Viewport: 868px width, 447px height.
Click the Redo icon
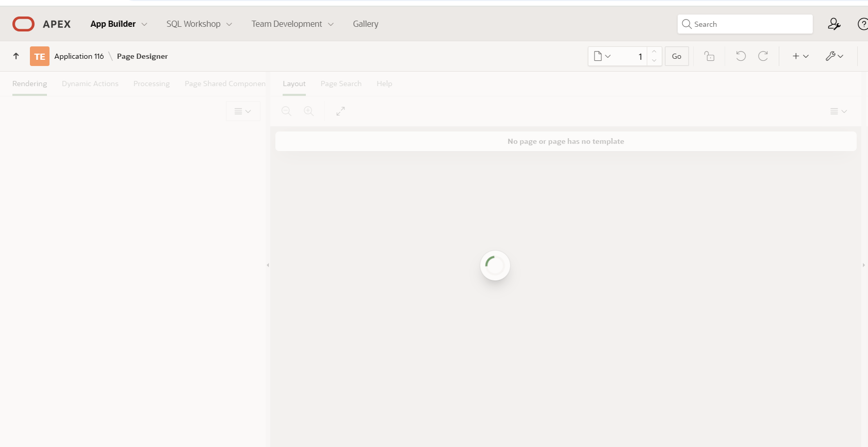pyautogui.click(x=763, y=56)
